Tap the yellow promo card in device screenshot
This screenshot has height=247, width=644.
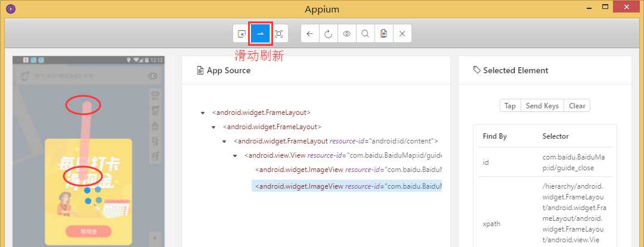[88, 192]
